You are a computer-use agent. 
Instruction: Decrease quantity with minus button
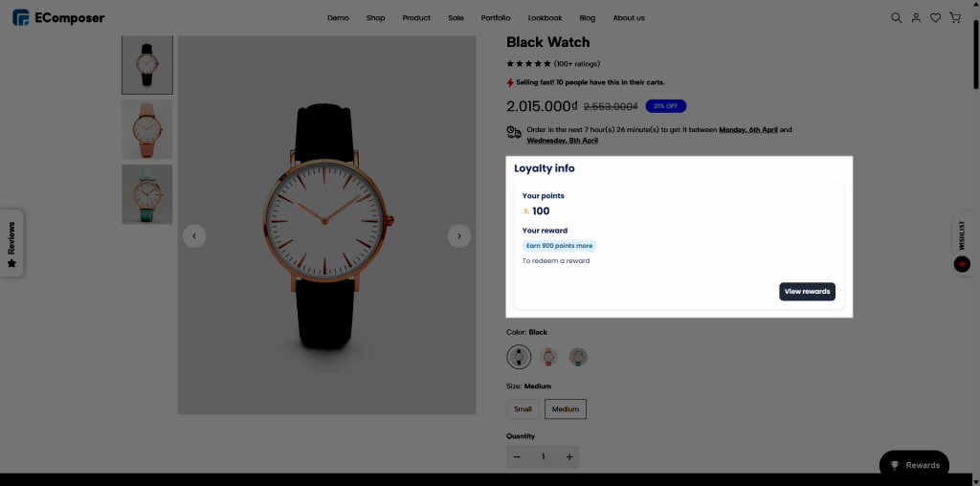click(x=517, y=457)
